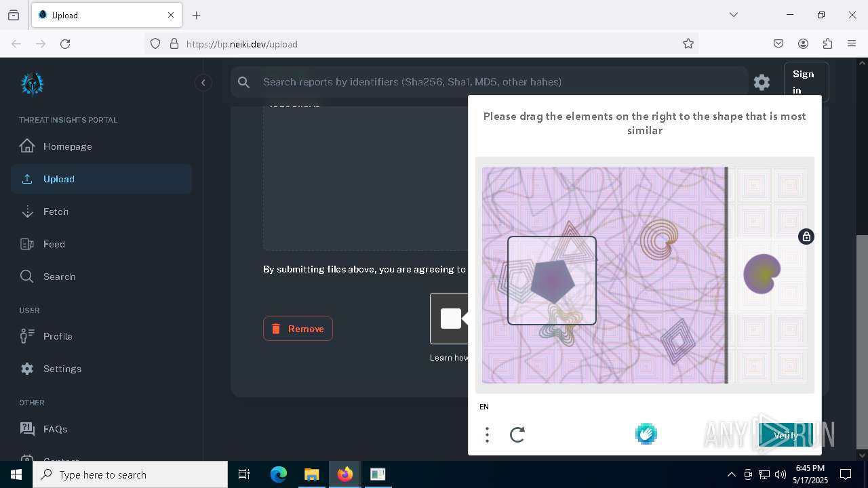
Task: Select the Upload browser tab
Action: [x=106, y=15]
